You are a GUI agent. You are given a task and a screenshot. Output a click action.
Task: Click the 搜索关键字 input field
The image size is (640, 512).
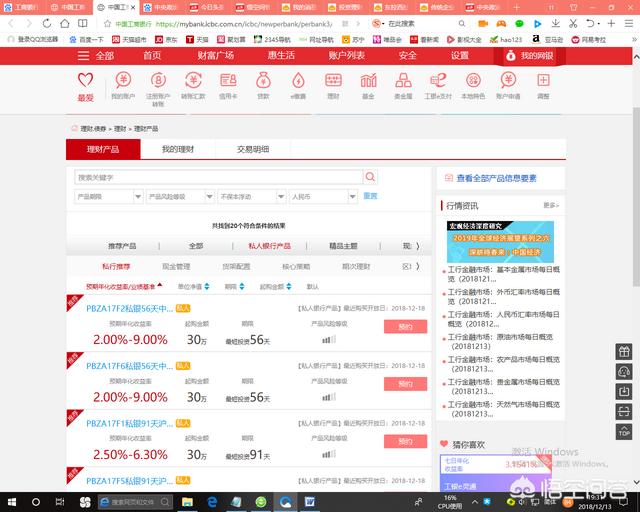(218, 177)
